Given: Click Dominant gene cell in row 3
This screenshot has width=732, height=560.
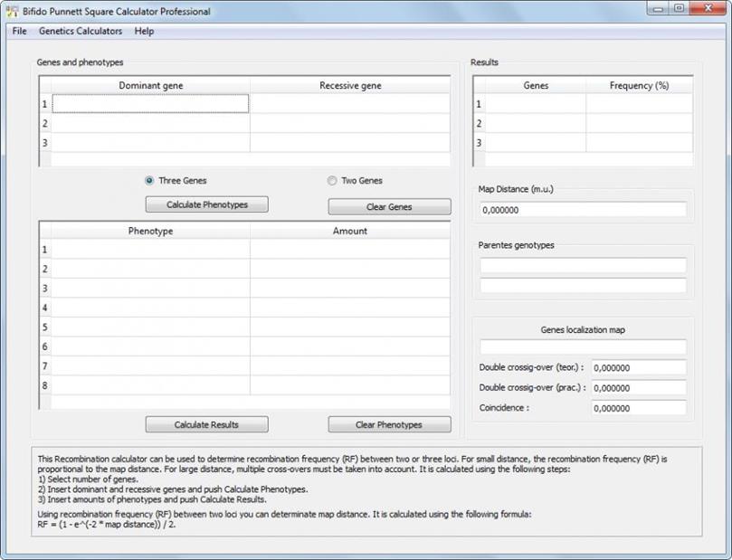Looking at the screenshot, I should [x=150, y=143].
